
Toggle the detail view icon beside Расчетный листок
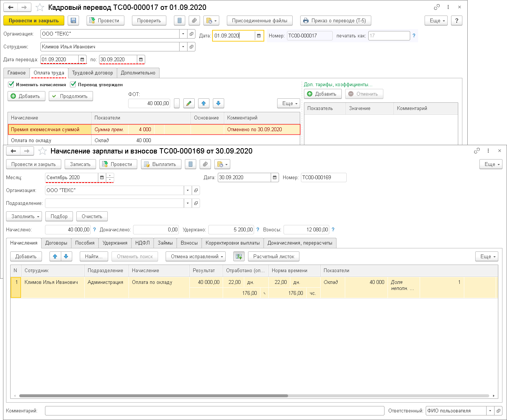coord(239,257)
